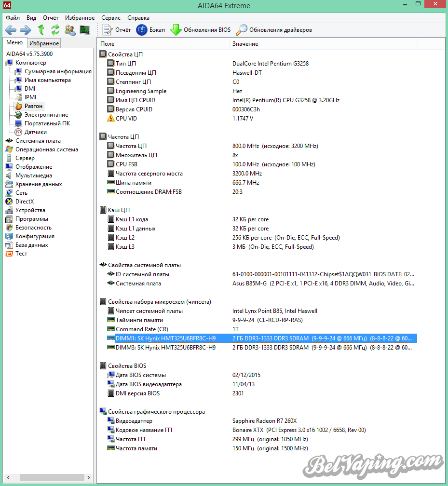
Task: Select Тест tree node
Action: coord(21,254)
